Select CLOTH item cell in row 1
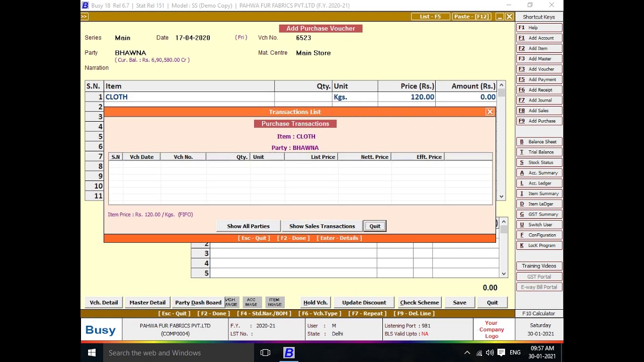The image size is (644, 362). tap(189, 97)
